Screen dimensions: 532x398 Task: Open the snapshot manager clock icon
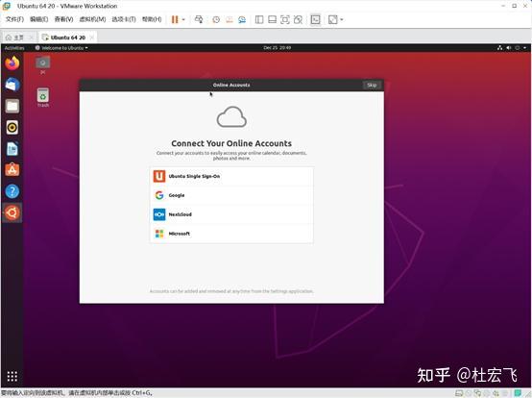(x=216, y=19)
